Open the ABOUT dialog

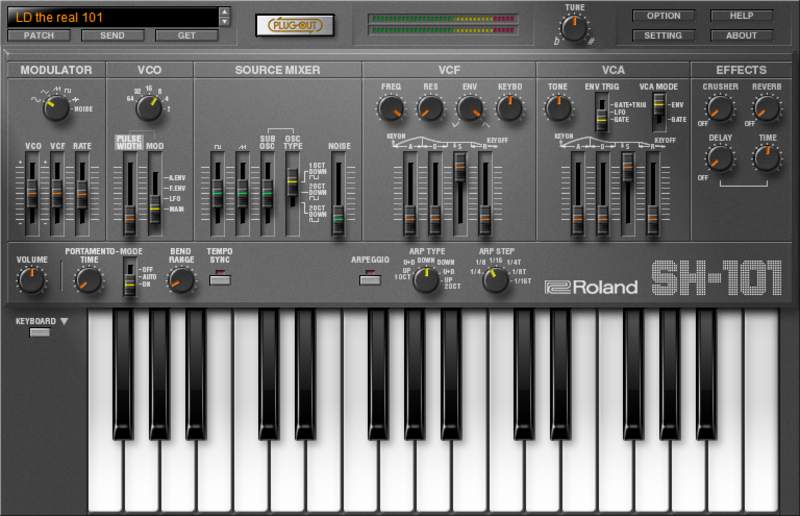741,35
